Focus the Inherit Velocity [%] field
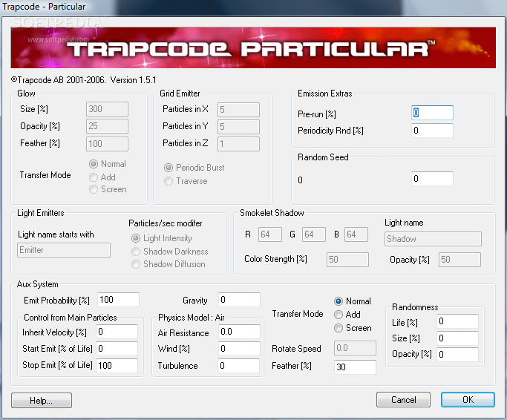The width and height of the screenshot is (507, 420). click(117, 332)
